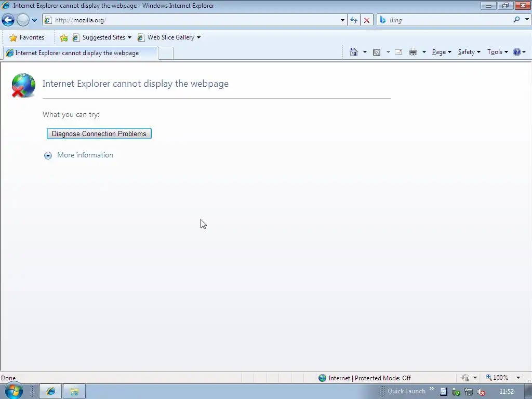Click Add to Favorites Bar star icon
532x399 pixels.
tap(63, 37)
